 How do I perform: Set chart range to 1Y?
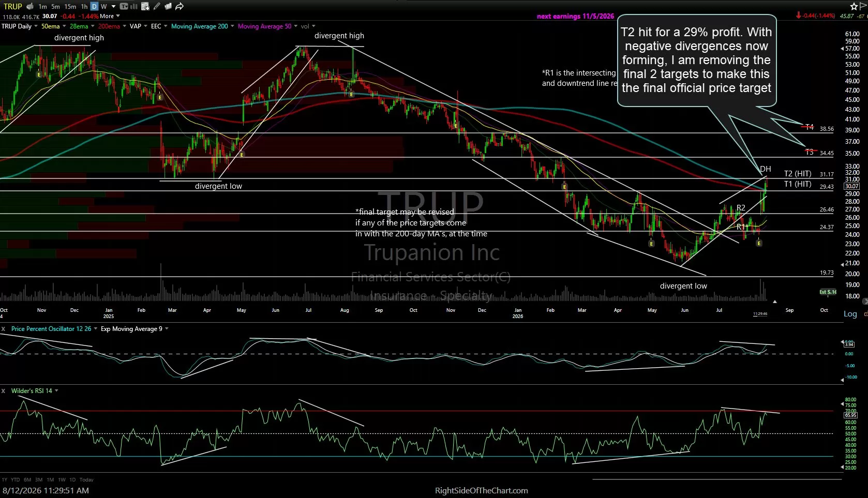point(5,480)
